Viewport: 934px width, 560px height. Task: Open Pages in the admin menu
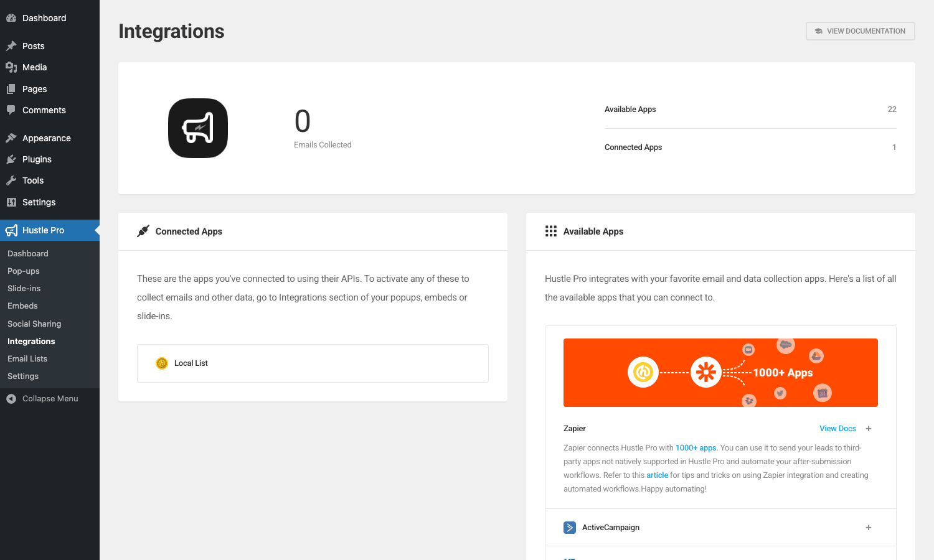[x=50, y=89]
